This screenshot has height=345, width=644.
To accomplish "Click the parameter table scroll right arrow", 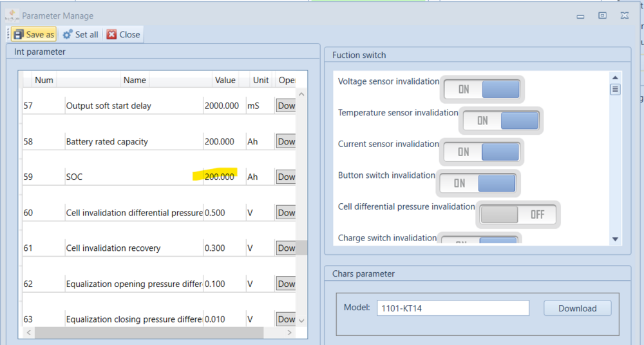I will coord(290,332).
